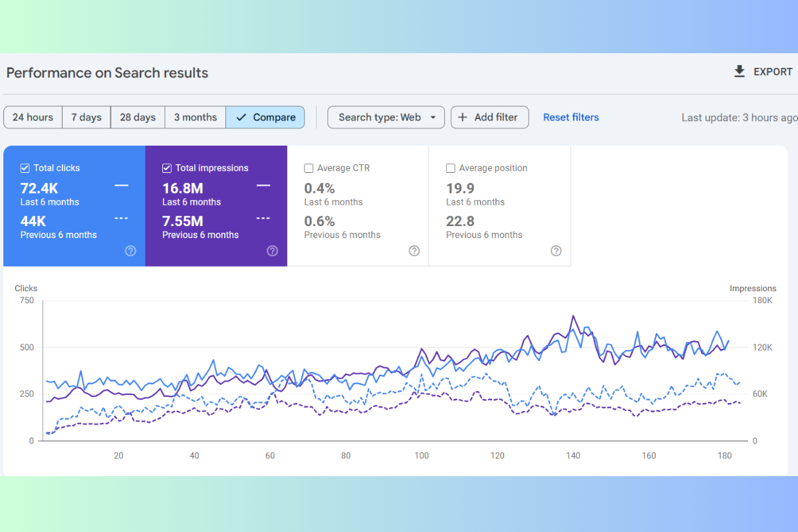Select the 7 days date range
The image size is (798, 532).
point(86,117)
